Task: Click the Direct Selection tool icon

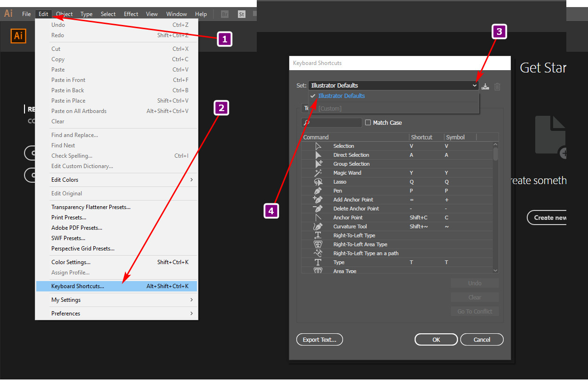Action: 318,155
